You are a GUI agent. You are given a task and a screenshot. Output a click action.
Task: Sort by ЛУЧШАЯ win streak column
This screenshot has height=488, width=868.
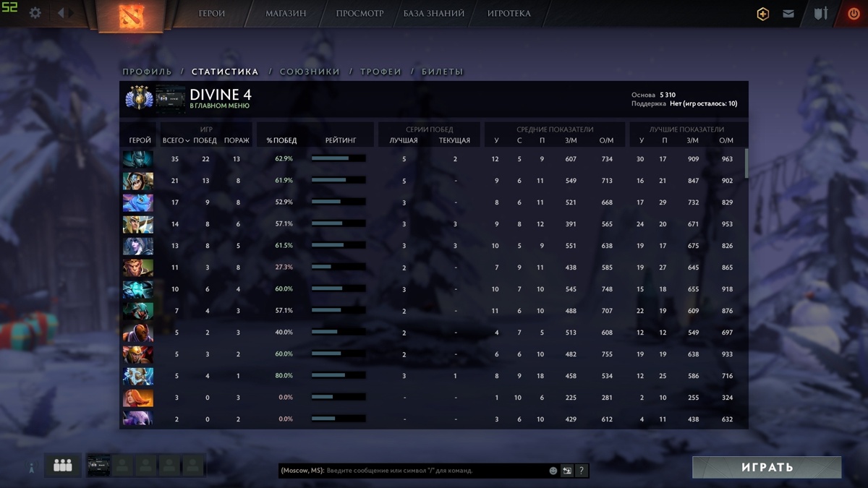[404, 140]
